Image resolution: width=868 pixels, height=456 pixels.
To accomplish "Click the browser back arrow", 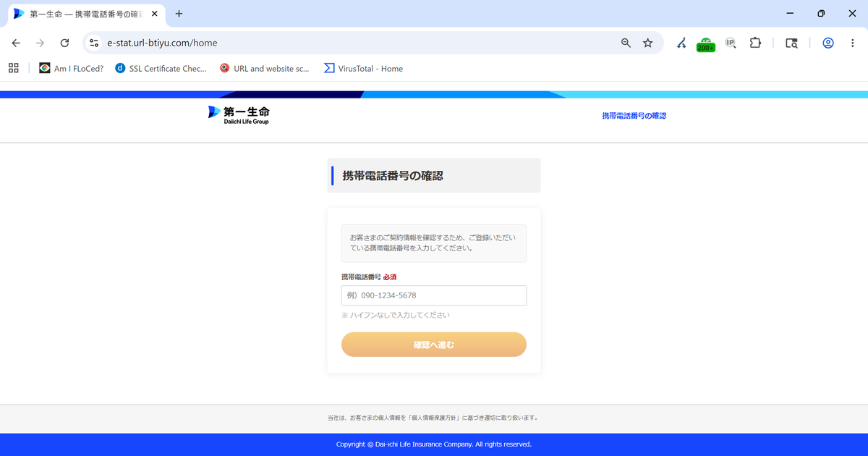I will tap(16, 43).
